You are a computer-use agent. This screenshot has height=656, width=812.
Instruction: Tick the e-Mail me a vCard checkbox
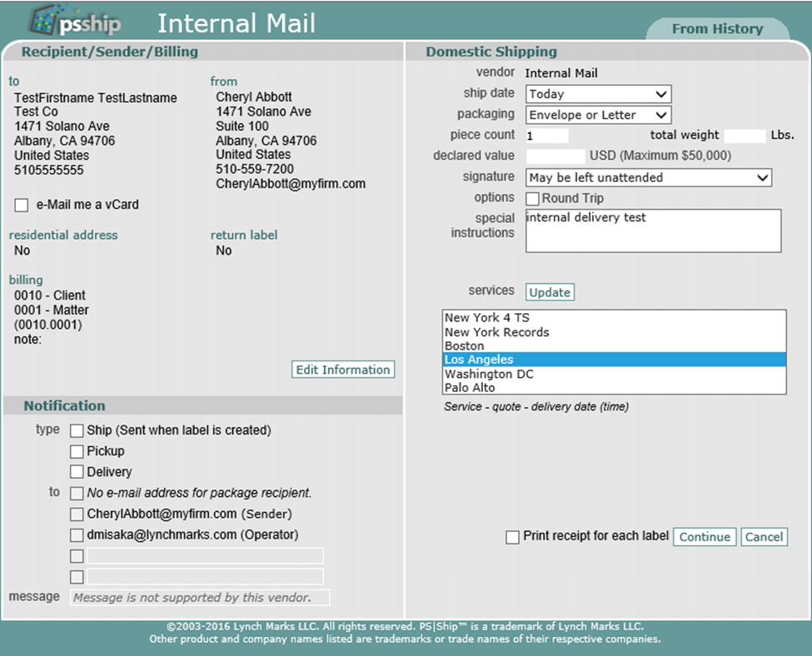click(22, 205)
